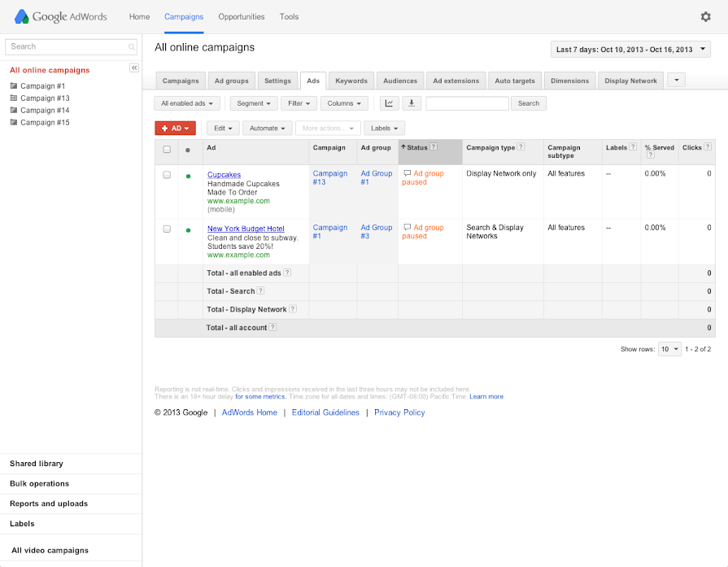Open the Opportunities top menu
The width and height of the screenshot is (728, 567).
242,16
